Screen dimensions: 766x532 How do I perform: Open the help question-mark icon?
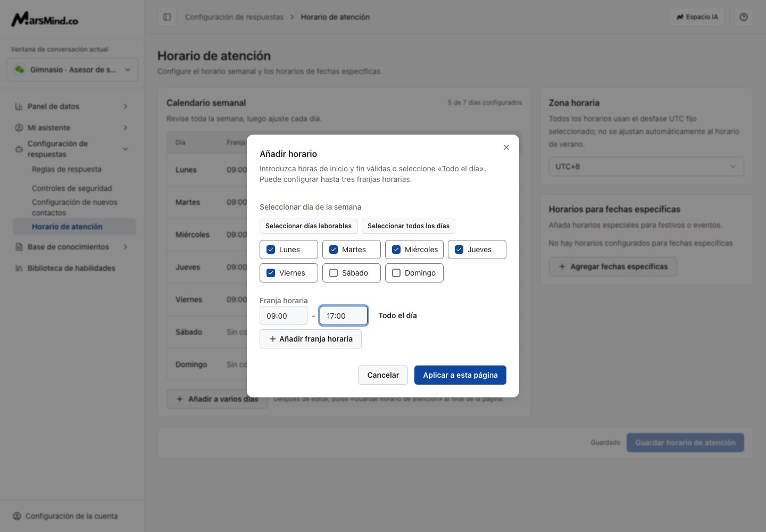click(744, 17)
